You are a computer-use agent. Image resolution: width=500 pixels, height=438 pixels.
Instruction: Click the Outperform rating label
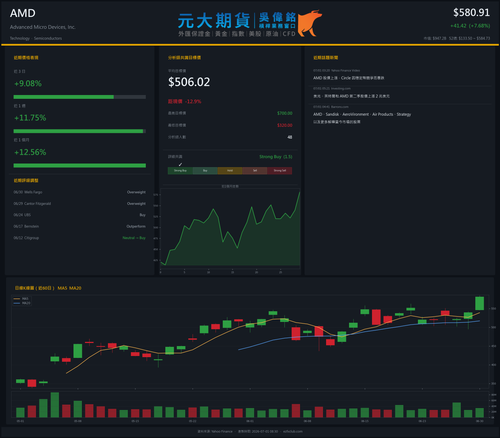tap(136, 227)
